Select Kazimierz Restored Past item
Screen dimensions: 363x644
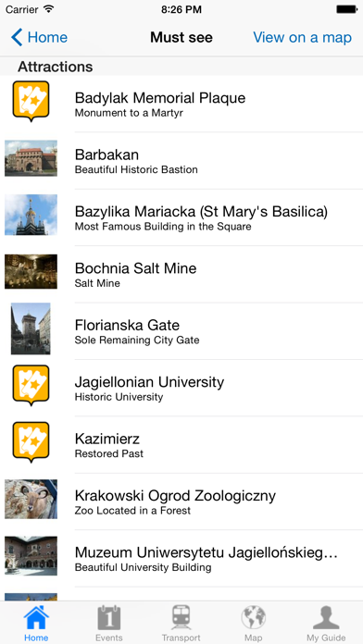(x=181, y=445)
